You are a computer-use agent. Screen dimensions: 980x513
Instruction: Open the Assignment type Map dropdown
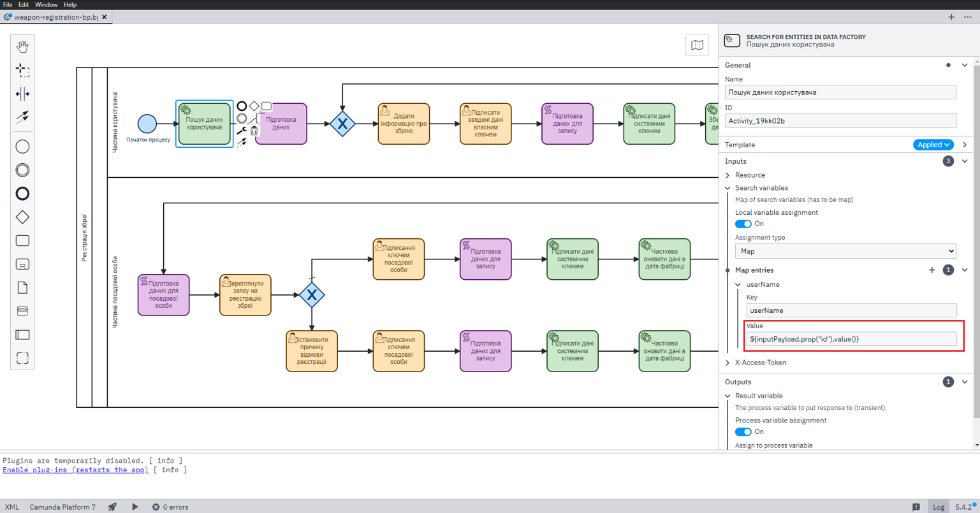tap(845, 251)
